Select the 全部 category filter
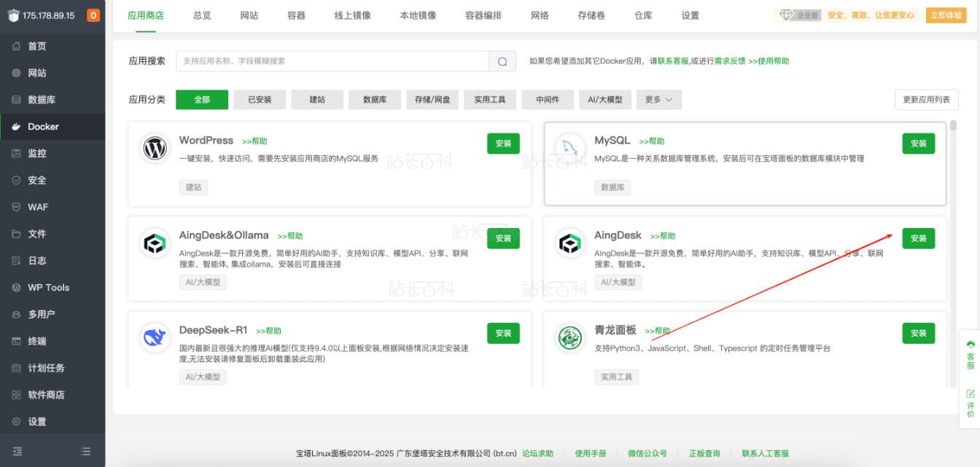 pyautogui.click(x=202, y=100)
